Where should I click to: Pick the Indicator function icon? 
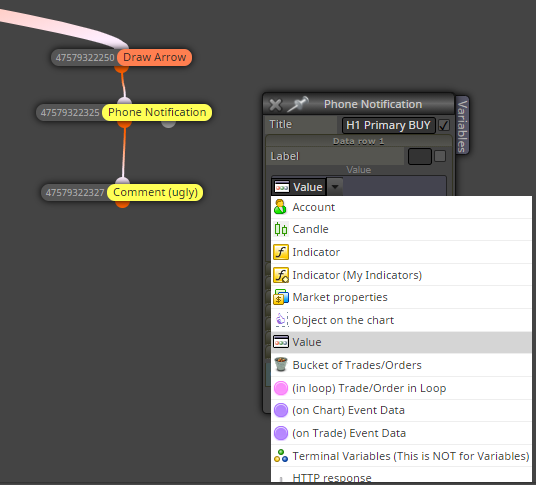281,252
